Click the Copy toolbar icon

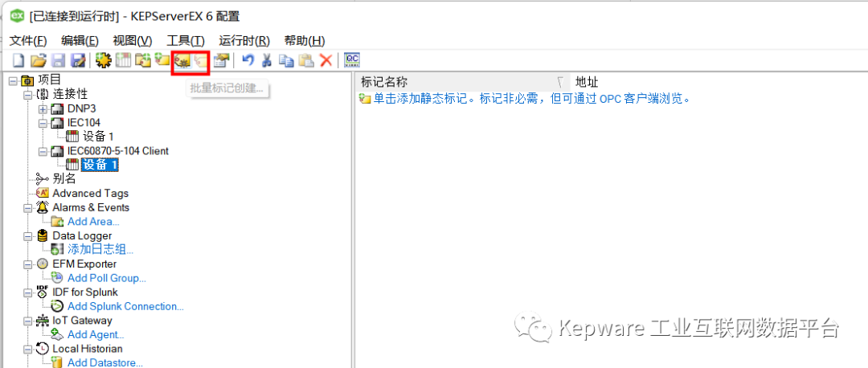coord(286,60)
